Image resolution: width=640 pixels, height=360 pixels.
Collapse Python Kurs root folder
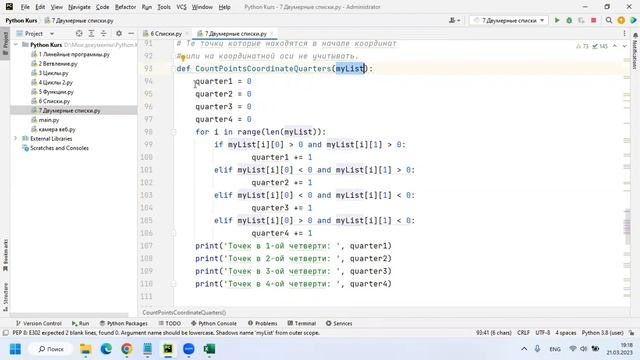coord(16,44)
